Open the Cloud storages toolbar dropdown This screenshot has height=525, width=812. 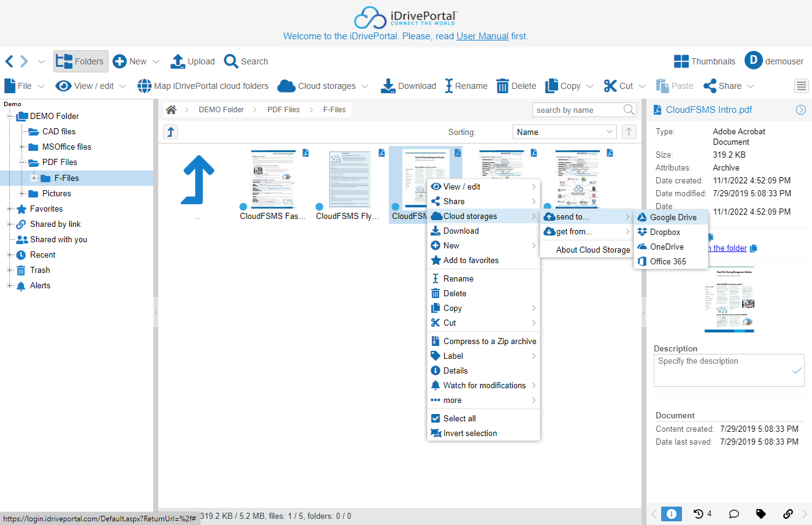pyautogui.click(x=323, y=86)
